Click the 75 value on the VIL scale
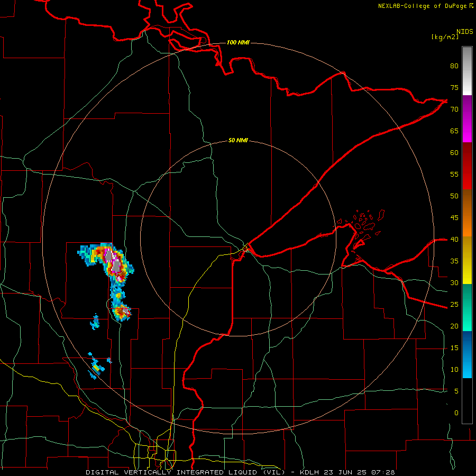The image size is (476, 476). point(454,87)
